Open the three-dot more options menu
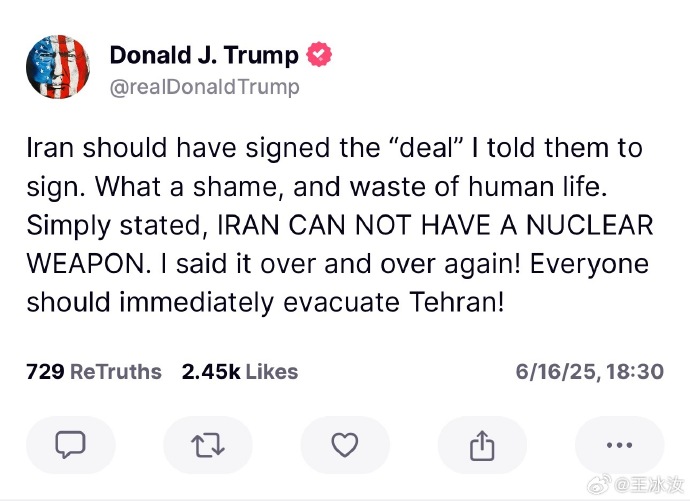The height and width of the screenshot is (501, 690). [619, 444]
